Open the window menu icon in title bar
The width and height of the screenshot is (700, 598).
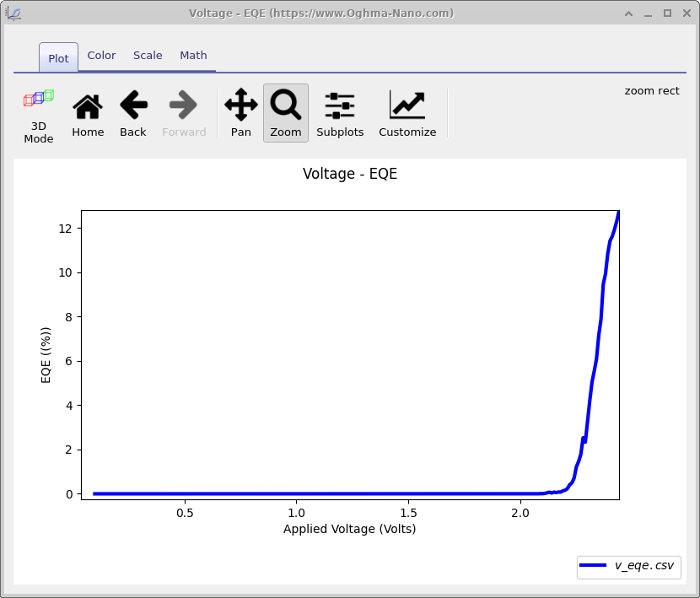tap(13, 13)
